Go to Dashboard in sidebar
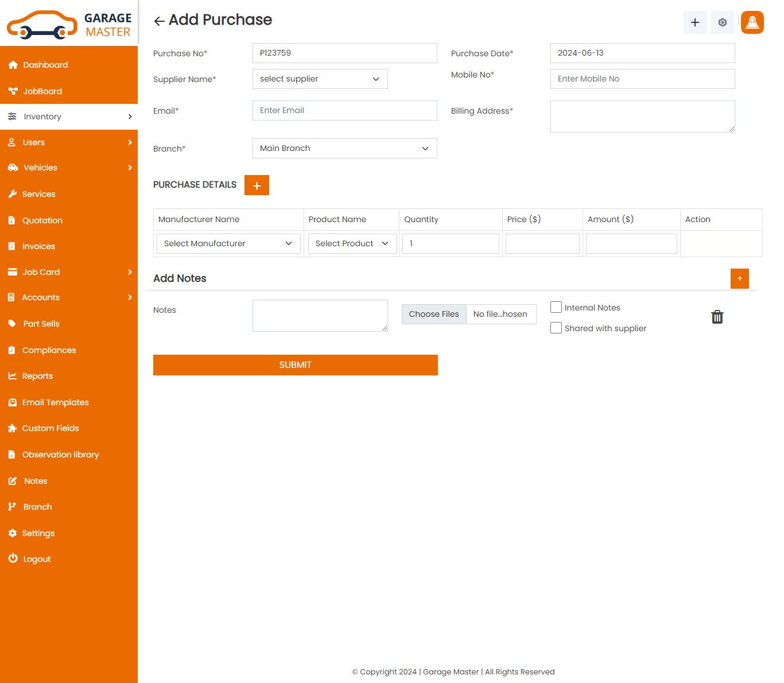This screenshot has height=683, width=784. [45, 65]
